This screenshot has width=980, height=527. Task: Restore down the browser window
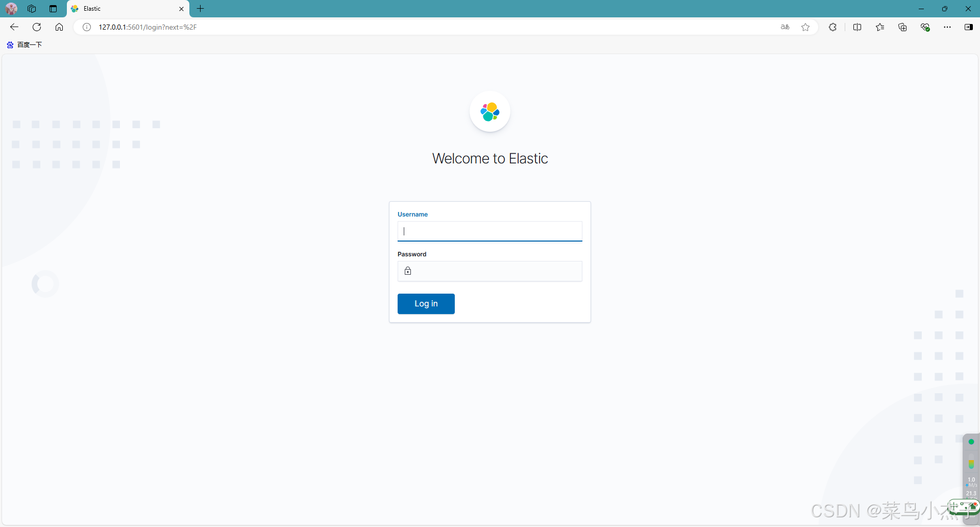(945, 9)
